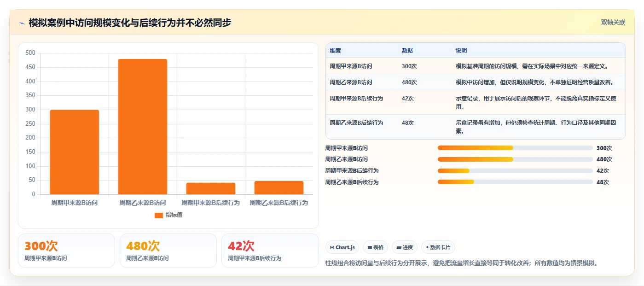
Task: Click the orange 指标值 legend color box
Action: [159, 215]
